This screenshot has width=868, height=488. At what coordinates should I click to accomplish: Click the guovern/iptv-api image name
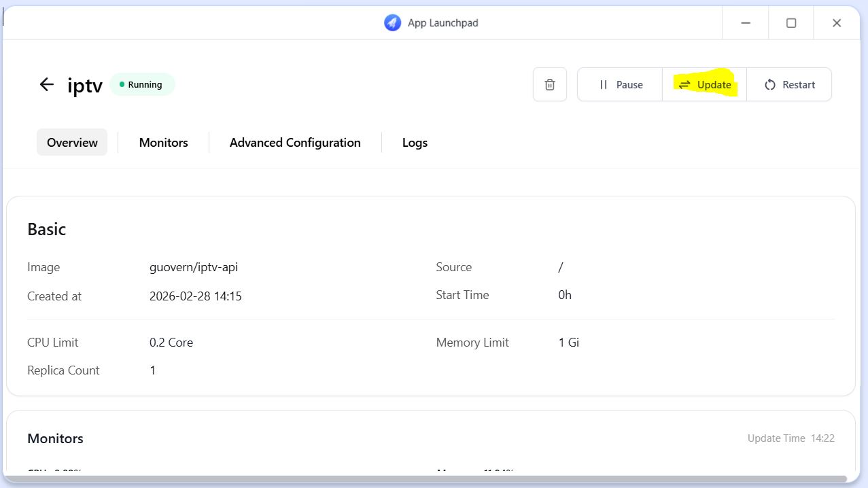pyautogui.click(x=194, y=267)
